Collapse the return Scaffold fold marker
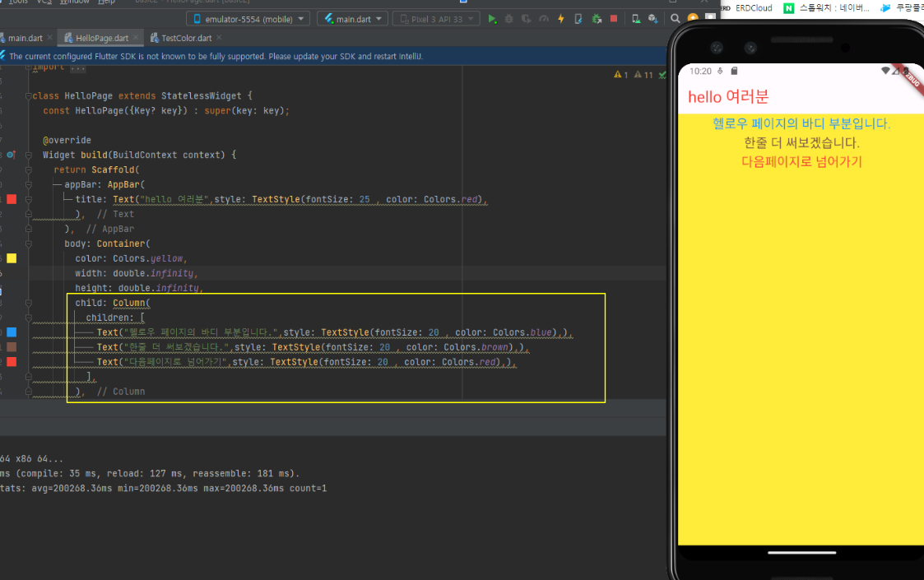This screenshot has height=580, width=924. (x=28, y=169)
